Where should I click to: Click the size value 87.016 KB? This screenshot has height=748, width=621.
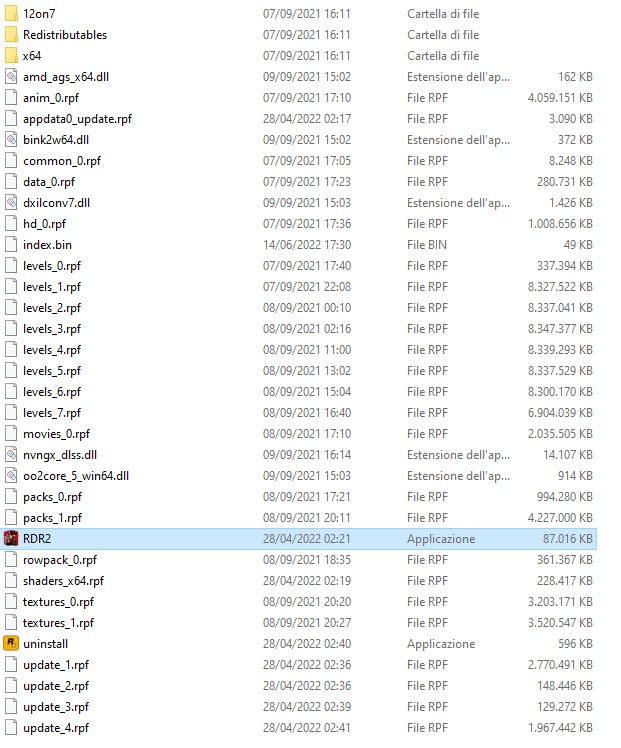coord(568,538)
